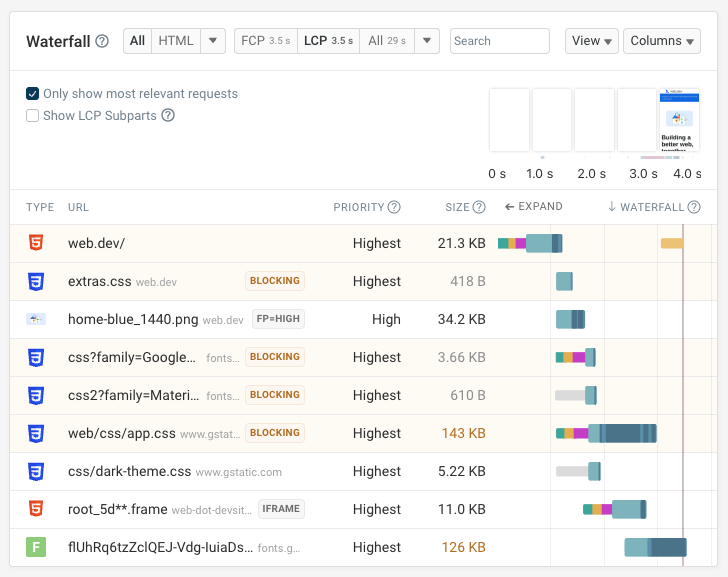Click the 126 KB size value
Image resolution: width=728 pixels, height=577 pixels.
click(x=463, y=547)
